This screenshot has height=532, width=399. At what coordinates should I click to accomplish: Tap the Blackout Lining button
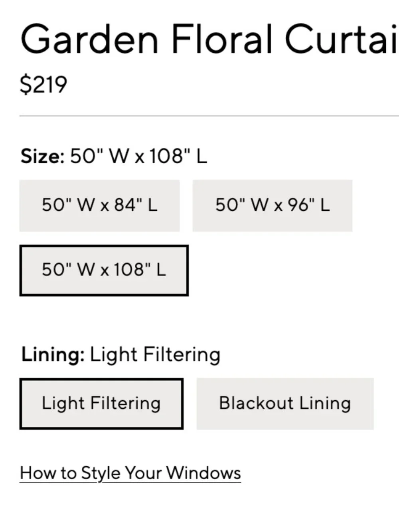pyautogui.click(x=285, y=403)
